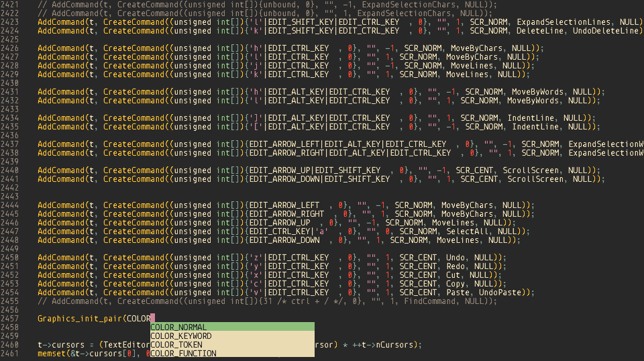Click MoveLines on line 2428
644x361 pixels.
(x=472, y=66)
